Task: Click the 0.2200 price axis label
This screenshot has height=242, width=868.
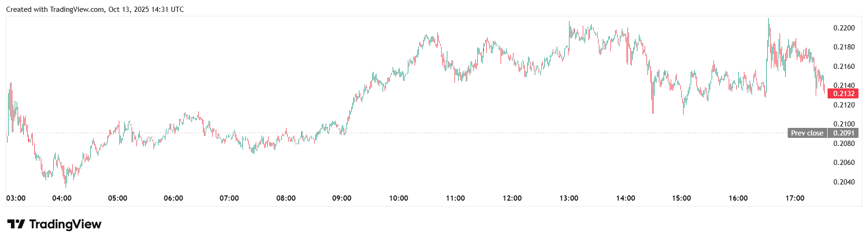Action: 844,28
